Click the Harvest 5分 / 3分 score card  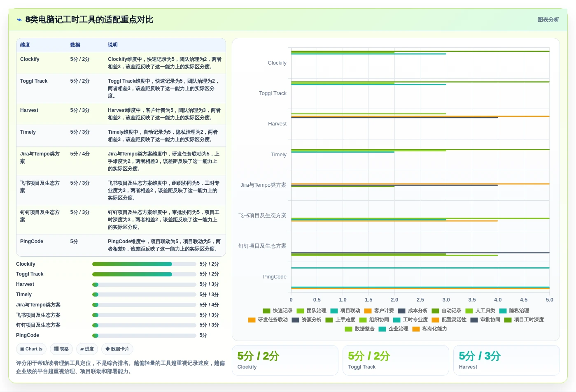(506, 360)
